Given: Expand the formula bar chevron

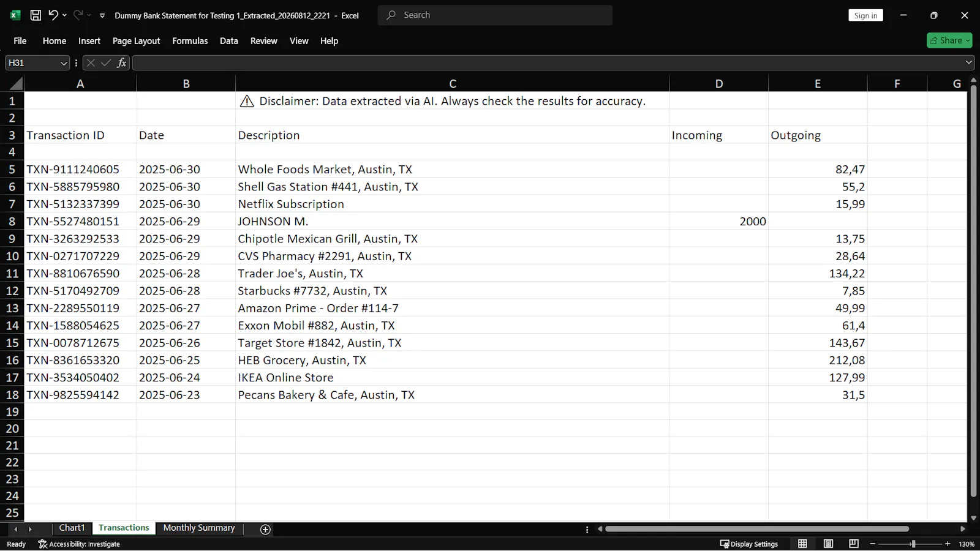Looking at the screenshot, I should point(969,62).
